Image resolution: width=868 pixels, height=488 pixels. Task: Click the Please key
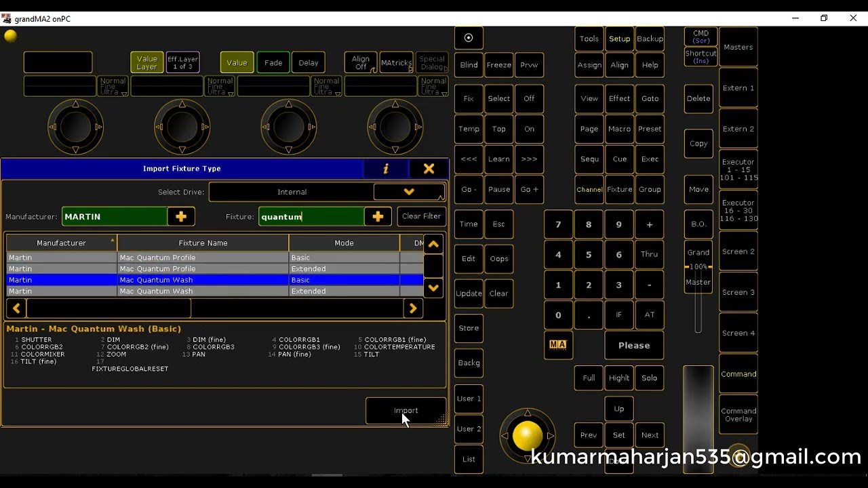634,346
